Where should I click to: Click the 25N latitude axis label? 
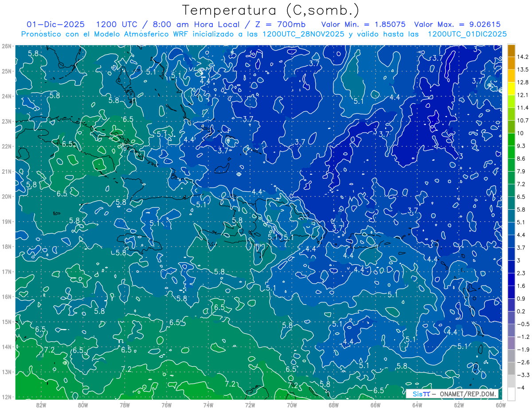(x=7, y=71)
